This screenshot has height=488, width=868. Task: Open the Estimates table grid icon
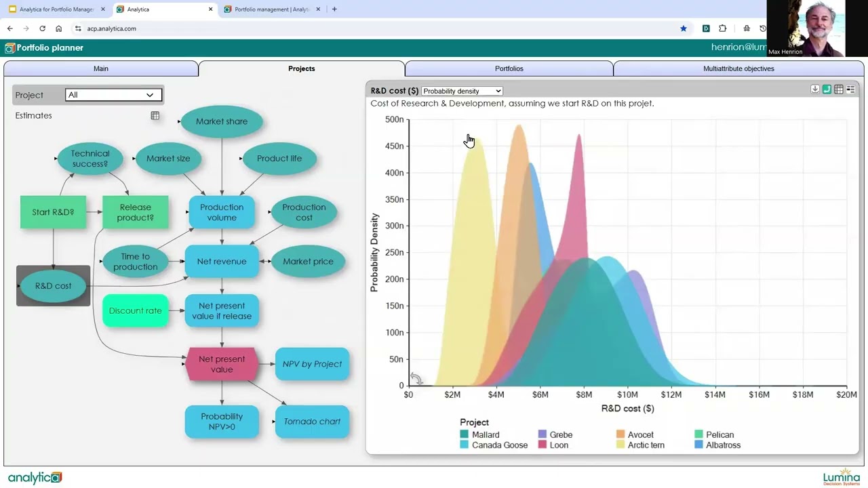coord(155,116)
